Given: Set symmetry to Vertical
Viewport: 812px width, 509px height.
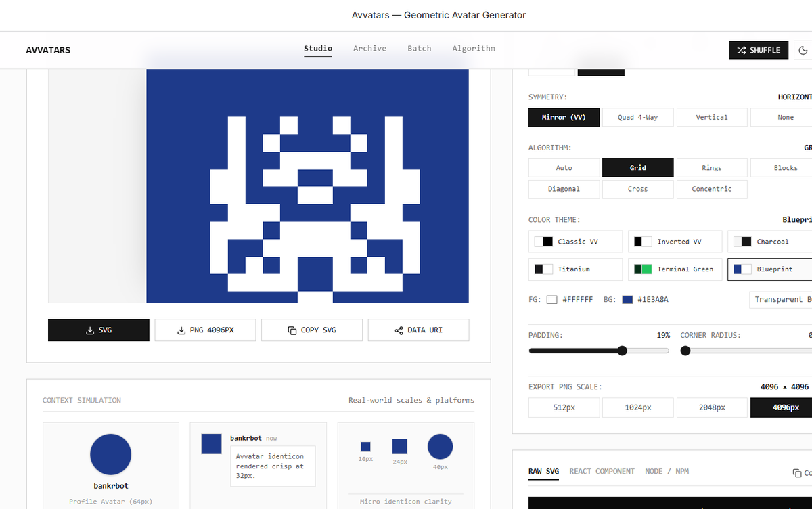Looking at the screenshot, I should 712,117.
